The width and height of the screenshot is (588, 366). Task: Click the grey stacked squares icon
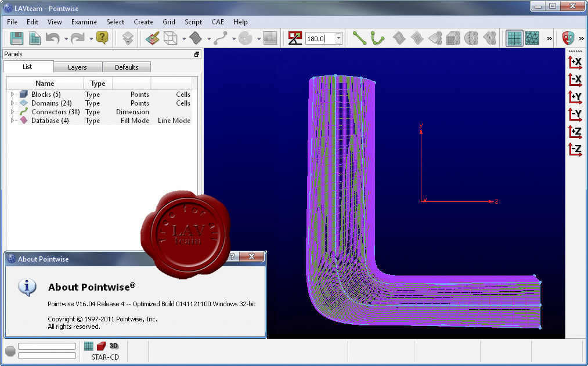click(x=270, y=38)
